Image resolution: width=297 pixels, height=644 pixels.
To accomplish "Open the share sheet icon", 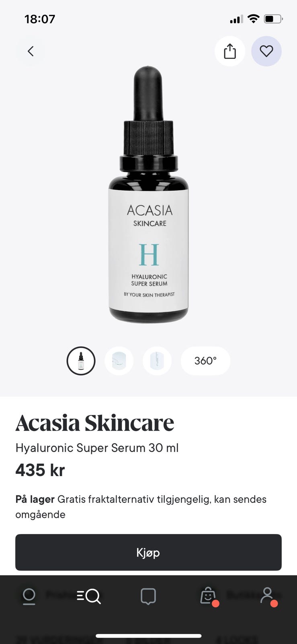I will click(230, 51).
